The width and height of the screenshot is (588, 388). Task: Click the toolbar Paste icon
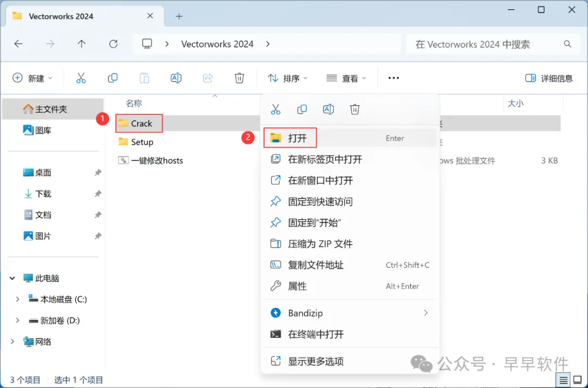click(144, 78)
